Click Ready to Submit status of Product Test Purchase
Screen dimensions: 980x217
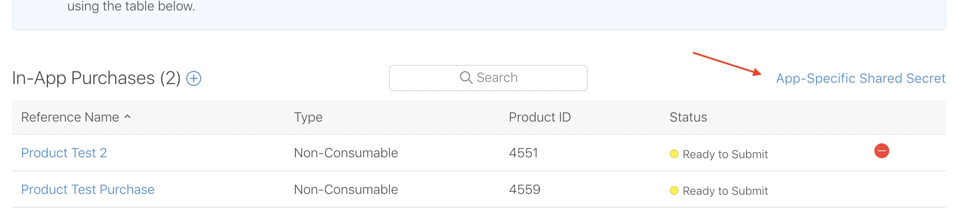pyautogui.click(x=725, y=191)
